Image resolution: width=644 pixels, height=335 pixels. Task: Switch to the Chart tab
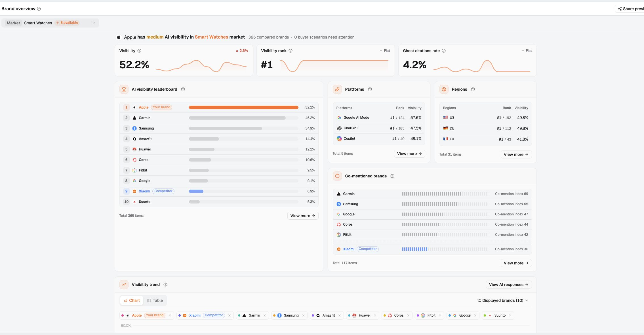pos(132,300)
